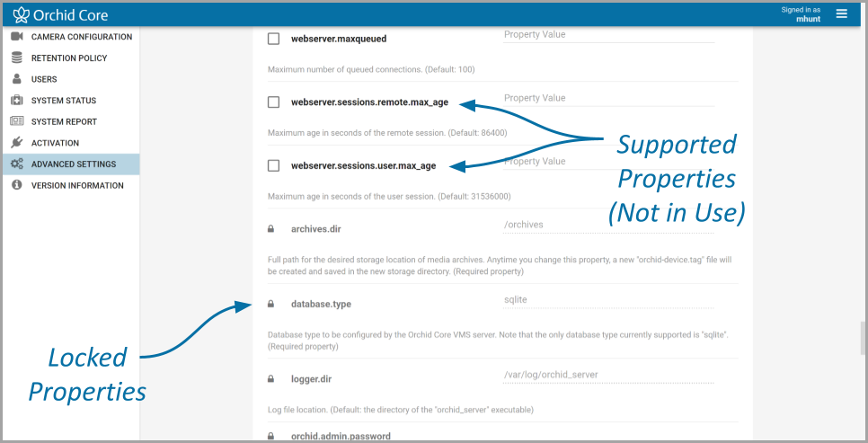The image size is (868, 443).
Task: Click the remote.max_age Property Value field
Action: [608, 99]
